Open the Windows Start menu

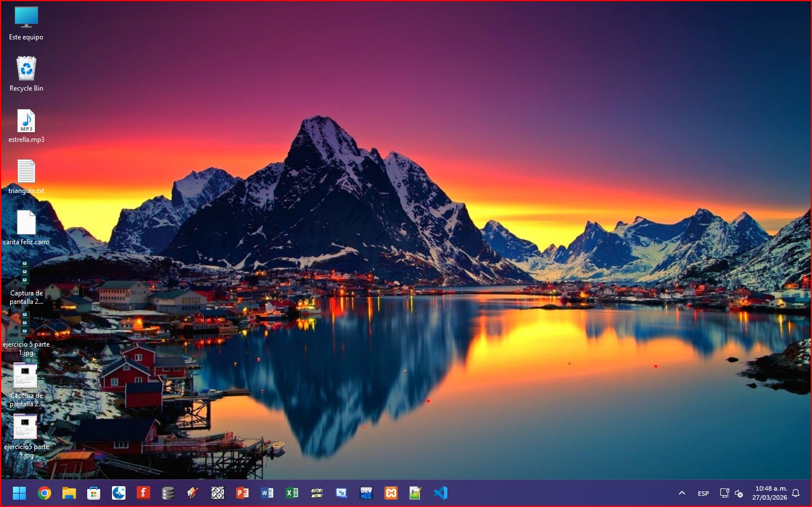pyautogui.click(x=20, y=493)
